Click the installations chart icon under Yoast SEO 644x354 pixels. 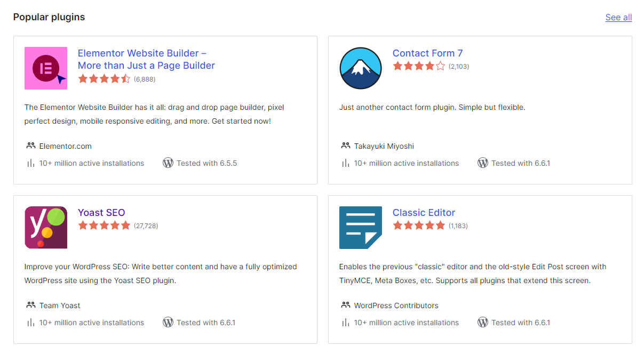pos(30,322)
